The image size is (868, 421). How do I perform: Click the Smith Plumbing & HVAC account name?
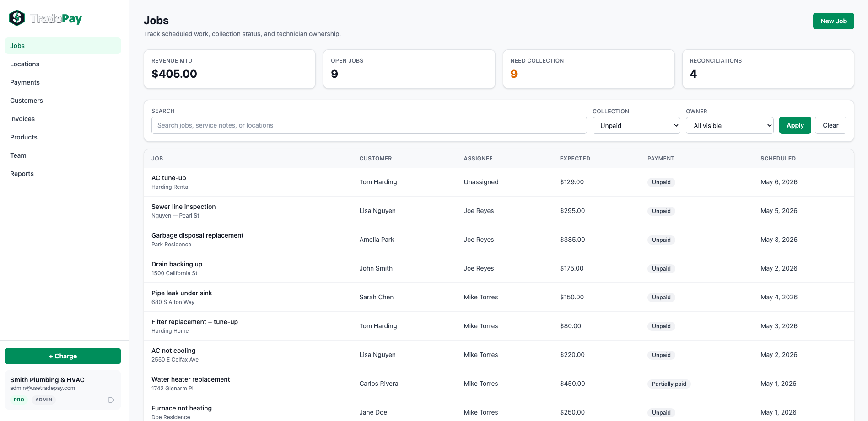[x=47, y=380]
